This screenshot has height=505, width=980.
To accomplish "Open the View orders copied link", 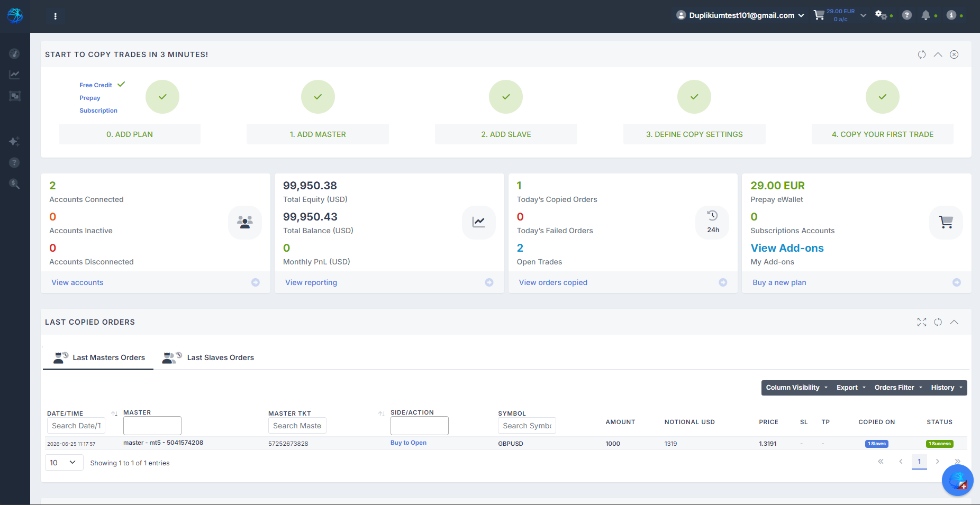I will pyautogui.click(x=553, y=282).
